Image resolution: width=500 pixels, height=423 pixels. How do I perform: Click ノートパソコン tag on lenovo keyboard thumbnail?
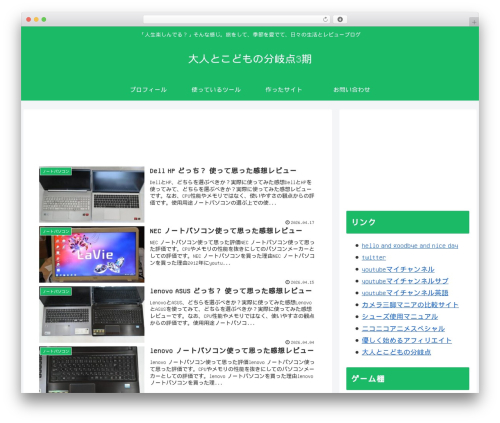(x=56, y=351)
